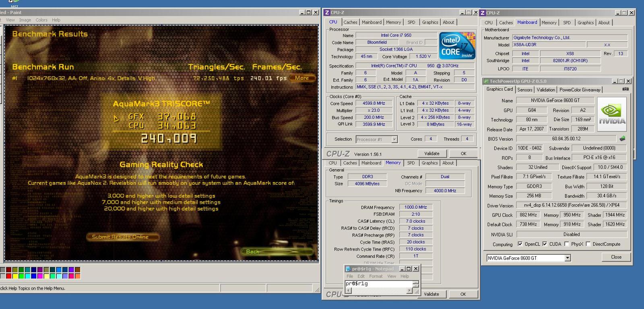Click the GPU name field NVIDIA GeForce 8600 GT
Image resolution: width=644 pixels, height=309 pixels.
point(555,100)
